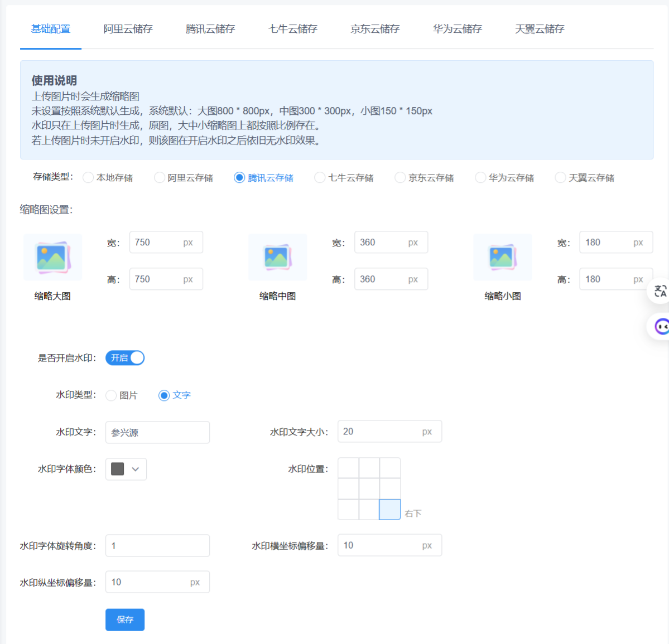
Task: Select 京东云存储 storage type
Action: 400,177
